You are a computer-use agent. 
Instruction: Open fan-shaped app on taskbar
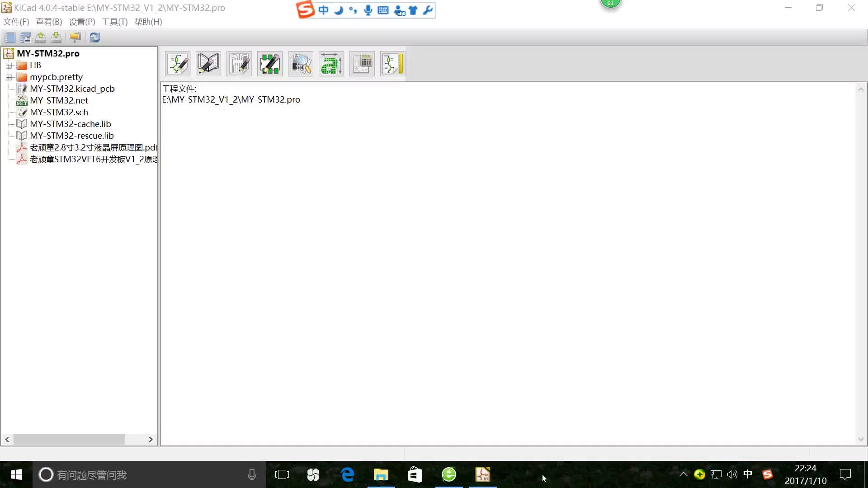pos(313,474)
